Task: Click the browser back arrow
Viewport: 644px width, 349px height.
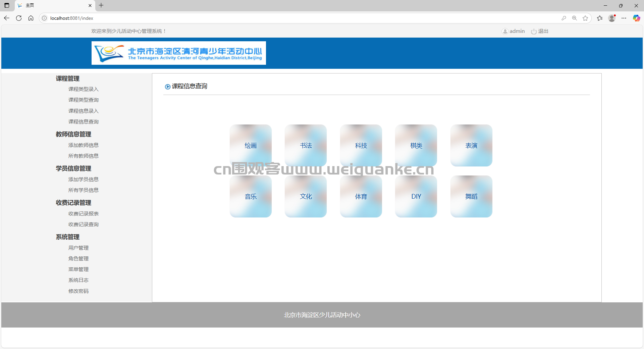Action: tap(7, 18)
